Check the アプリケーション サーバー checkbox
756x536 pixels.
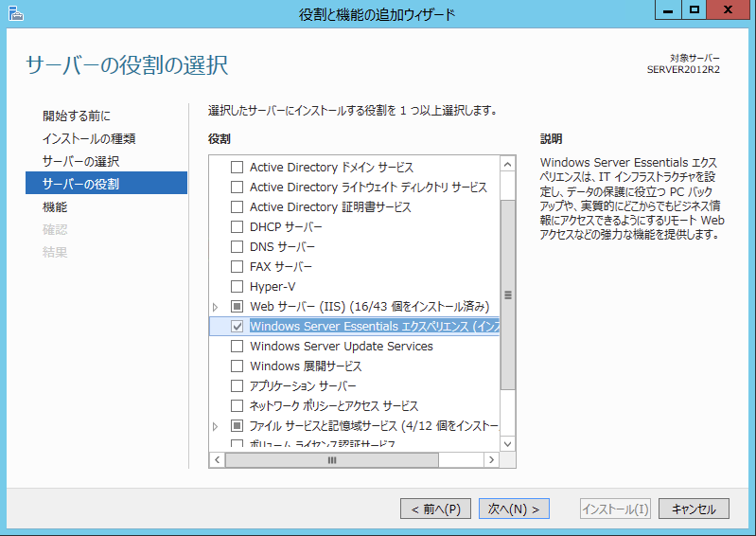coord(237,386)
